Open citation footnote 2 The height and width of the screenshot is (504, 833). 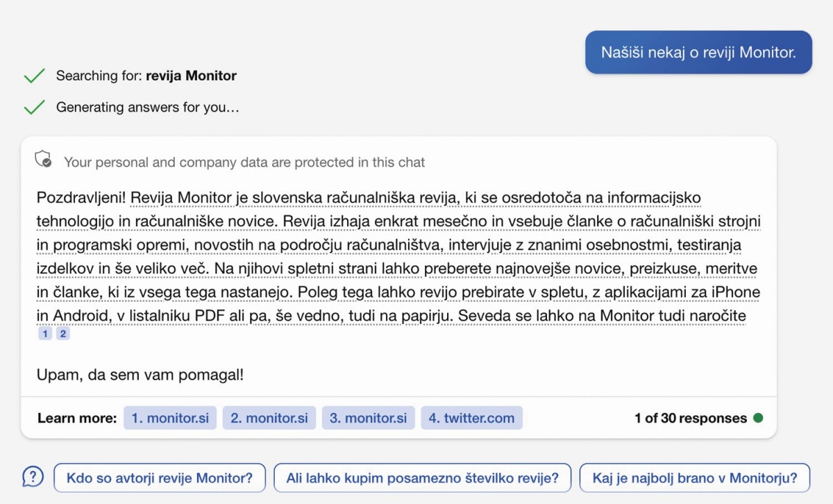(x=62, y=334)
